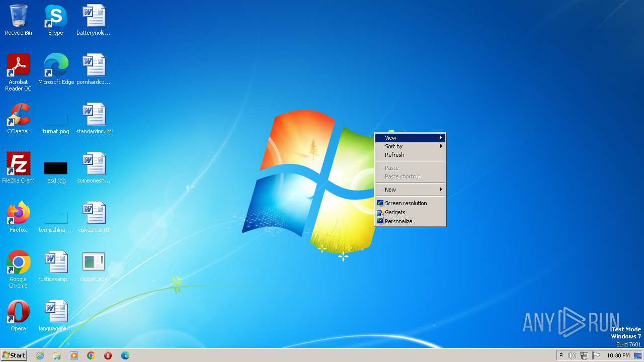Screen dimensions: 644x362
Task: Select the Skype desktop shortcut
Action: 56,20
